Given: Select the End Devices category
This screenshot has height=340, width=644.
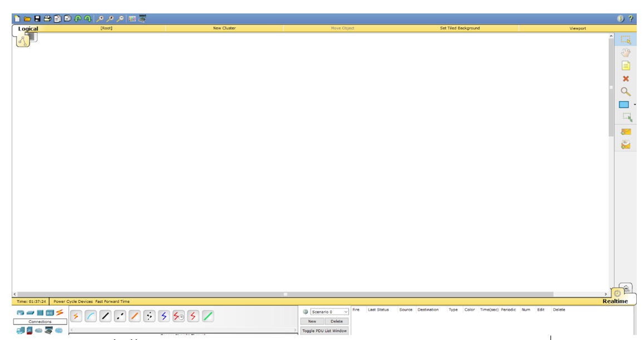Looking at the screenshot, I should (20, 331).
